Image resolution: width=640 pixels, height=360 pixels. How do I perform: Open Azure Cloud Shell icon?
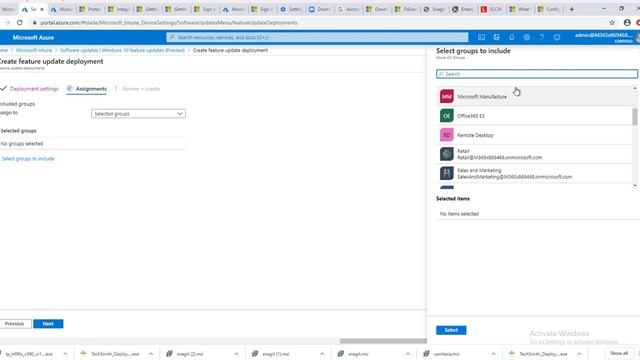(x=481, y=37)
